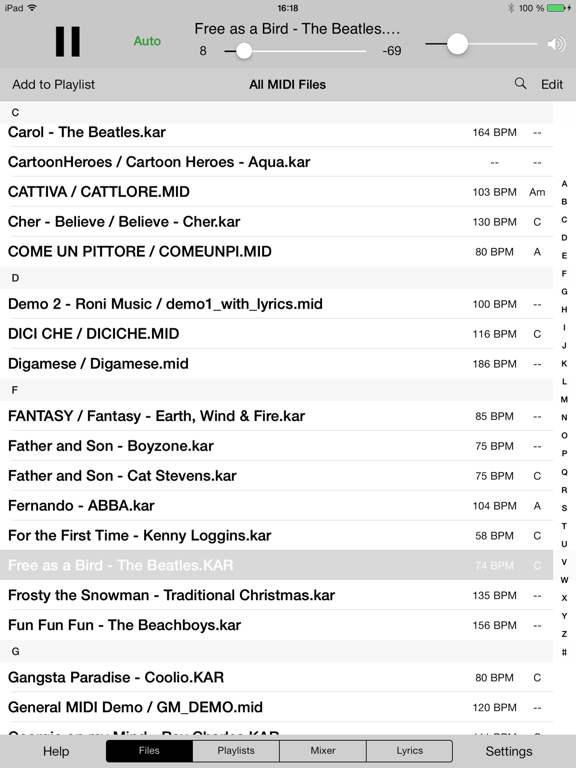
Task: Click the All MIDI Files title
Action: pyautogui.click(x=288, y=85)
